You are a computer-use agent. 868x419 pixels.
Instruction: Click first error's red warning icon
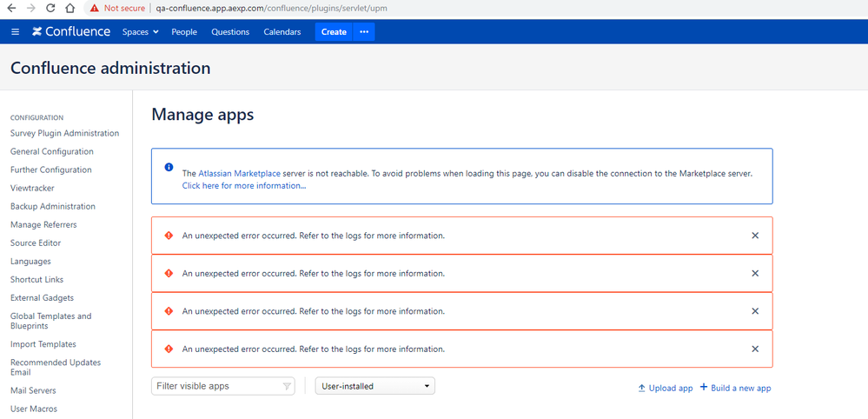click(x=169, y=236)
